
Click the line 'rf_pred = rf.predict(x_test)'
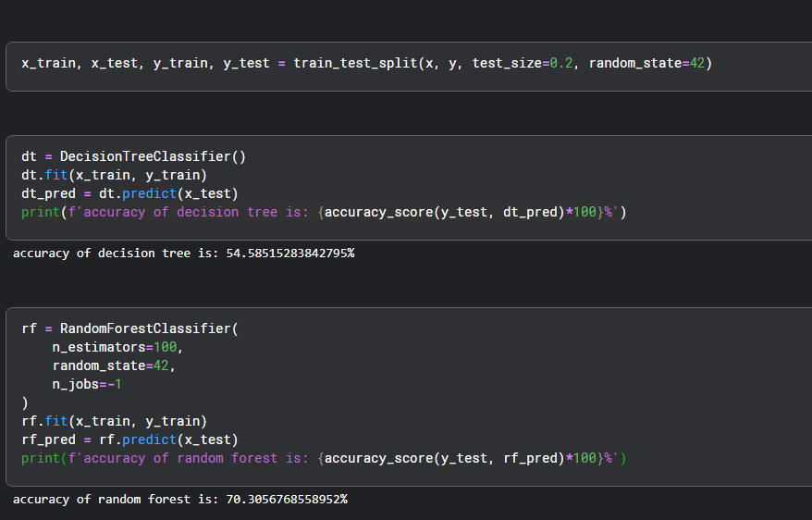click(129, 440)
